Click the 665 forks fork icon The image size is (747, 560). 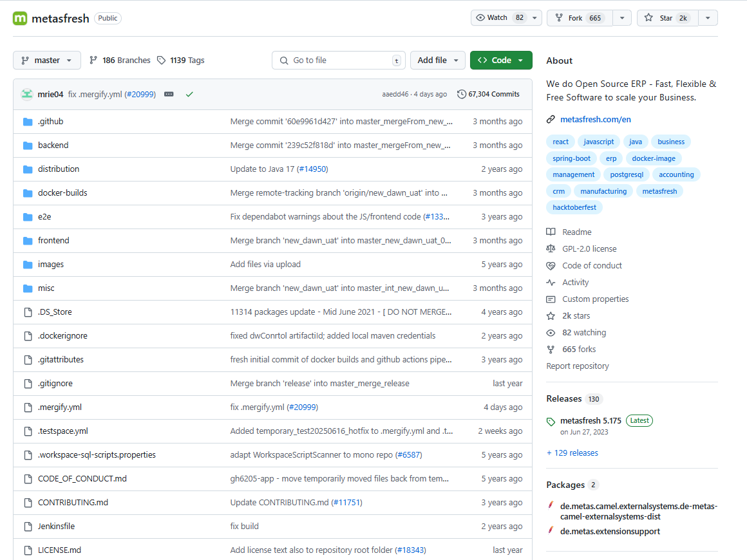click(x=551, y=349)
